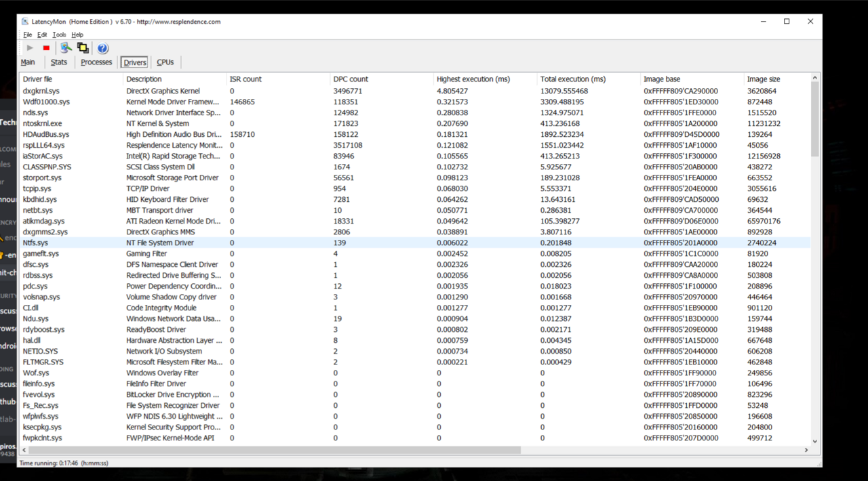Open the Tools menu
868x481 pixels.
60,35
